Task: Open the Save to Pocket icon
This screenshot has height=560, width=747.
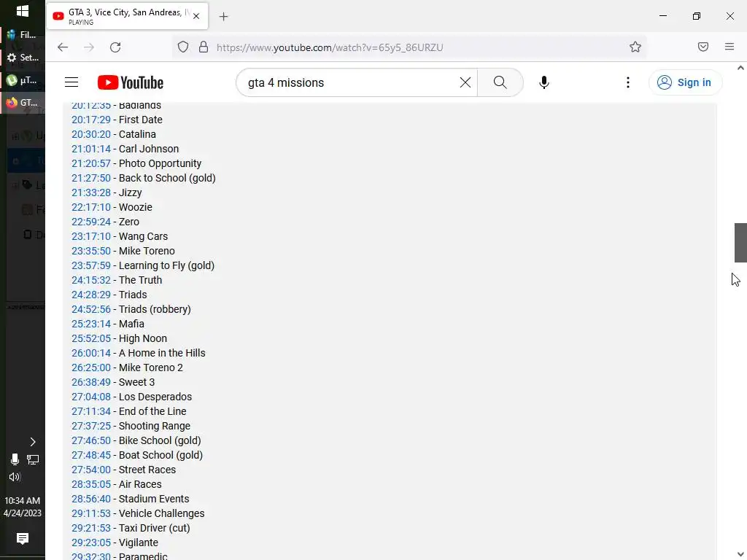Action: [x=703, y=47]
